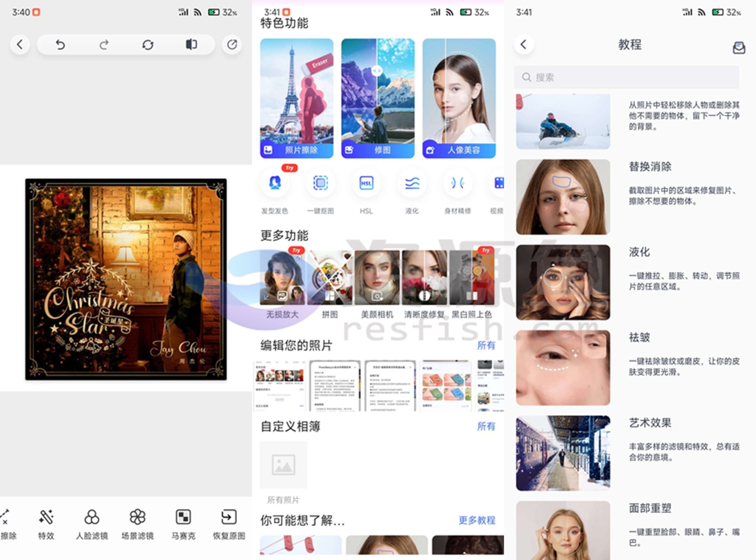Tap the WiFi icon in the middle screen status bar
The height and width of the screenshot is (560, 756).
pos(449,12)
